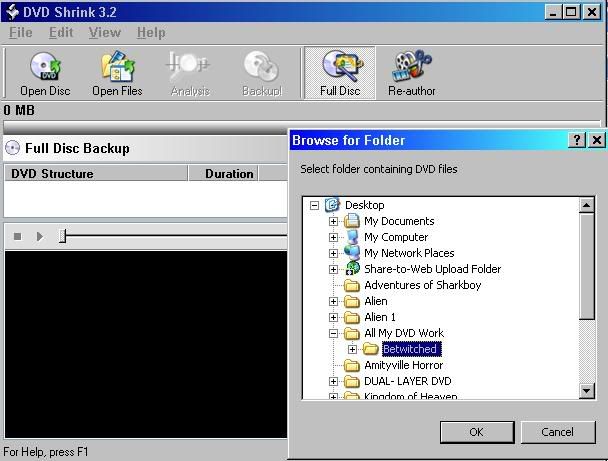
Task: Expand the Betwitched folder node
Action: [352, 349]
